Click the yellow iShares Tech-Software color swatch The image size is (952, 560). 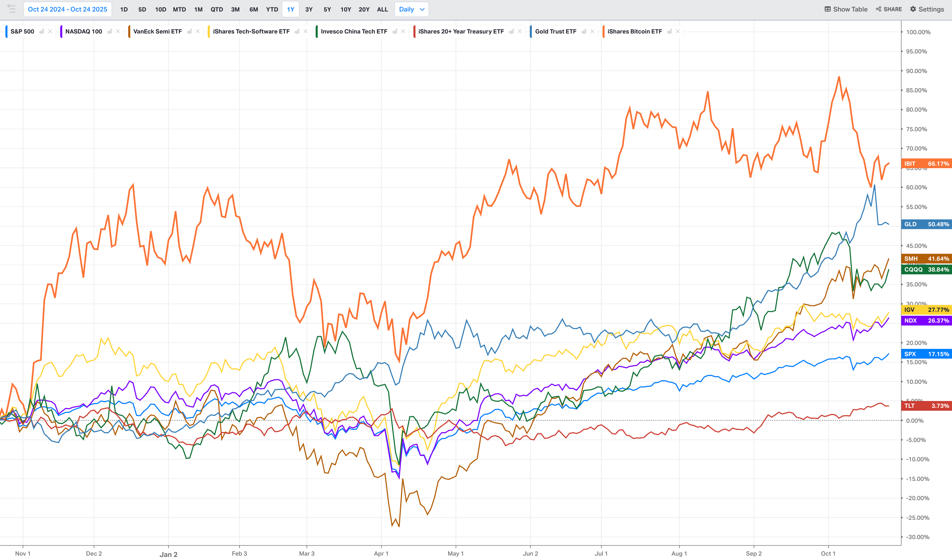(x=209, y=31)
